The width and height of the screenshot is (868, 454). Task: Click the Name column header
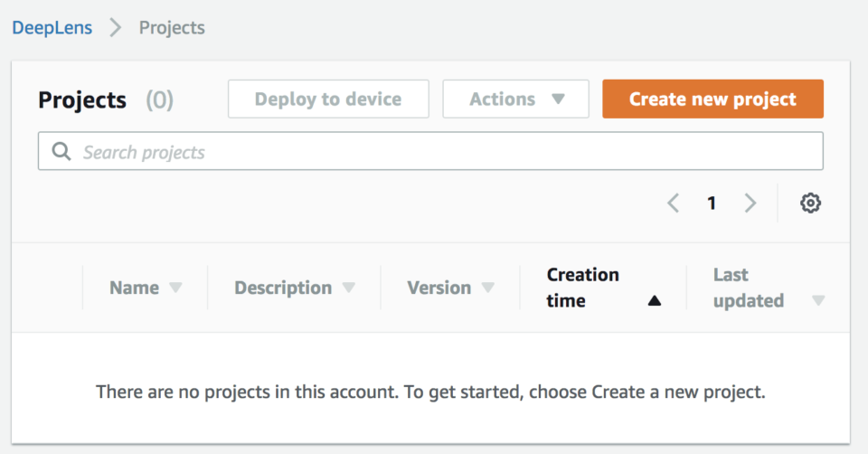[x=134, y=288]
